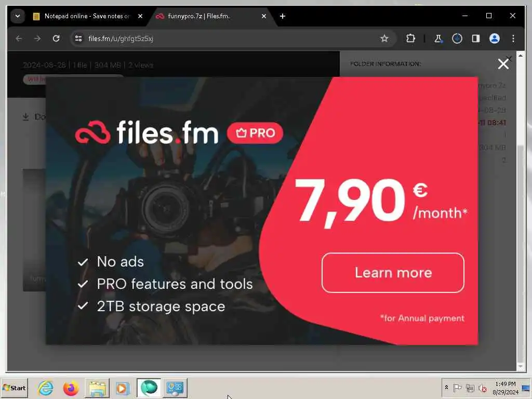Open a new browser tab

coord(282,16)
